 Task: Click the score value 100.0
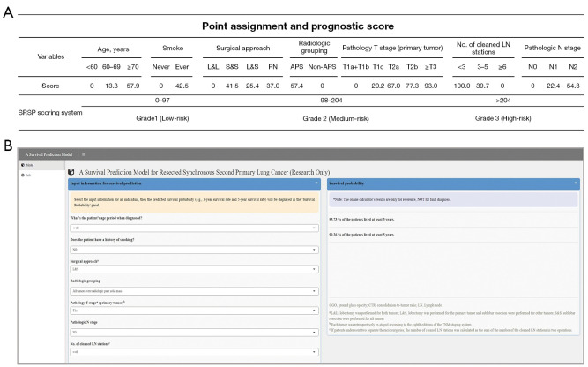click(x=462, y=86)
